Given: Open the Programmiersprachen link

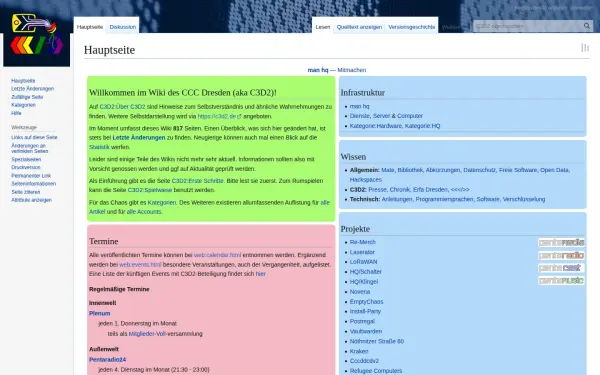Looking at the screenshot, I should click(x=444, y=199).
